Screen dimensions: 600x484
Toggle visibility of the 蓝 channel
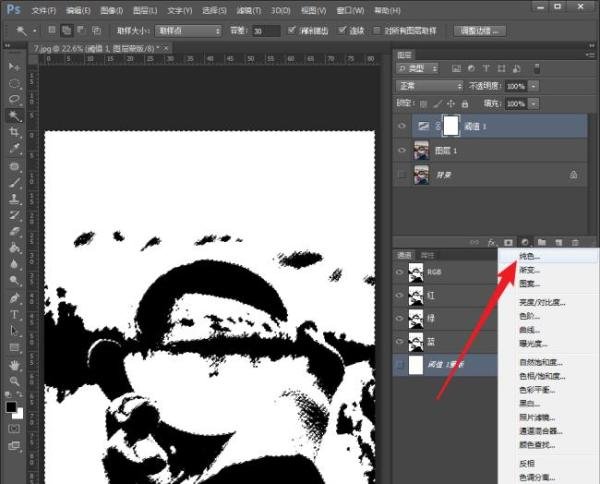(x=400, y=341)
